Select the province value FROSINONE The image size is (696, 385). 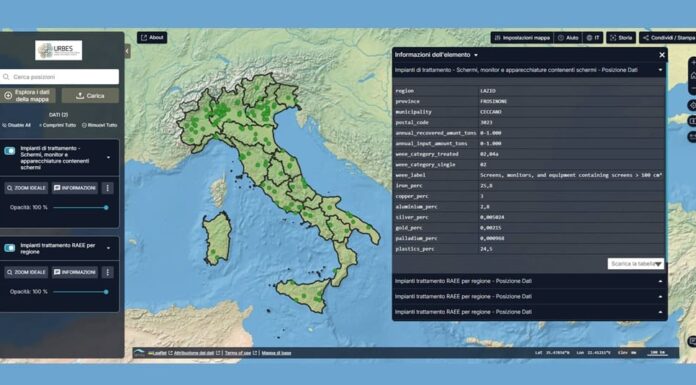coord(493,101)
